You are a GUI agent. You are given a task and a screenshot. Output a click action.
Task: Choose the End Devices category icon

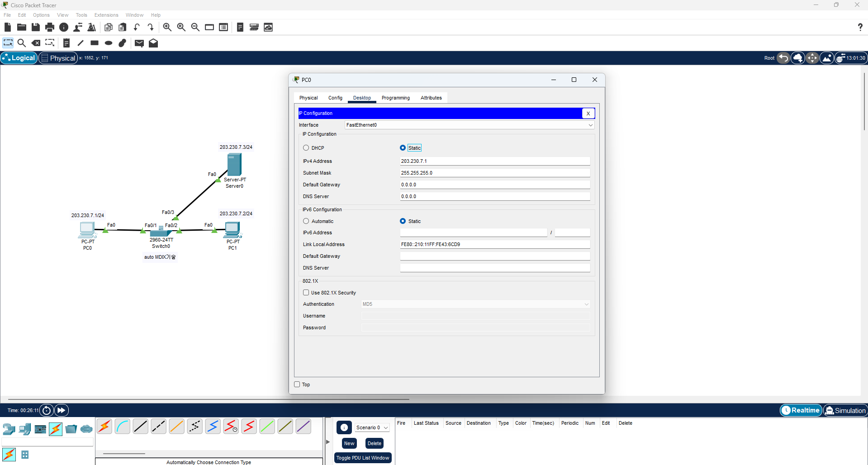pyautogui.click(x=25, y=429)
